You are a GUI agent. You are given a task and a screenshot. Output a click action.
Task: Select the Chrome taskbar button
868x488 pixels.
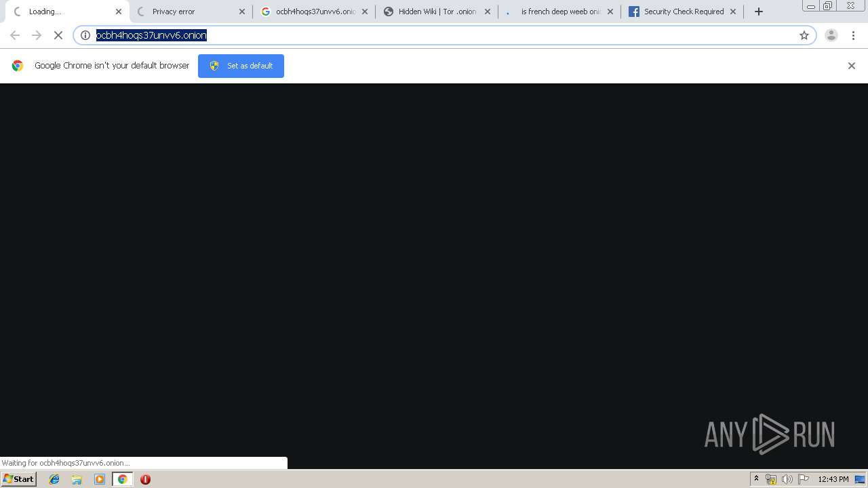point(123,479)
